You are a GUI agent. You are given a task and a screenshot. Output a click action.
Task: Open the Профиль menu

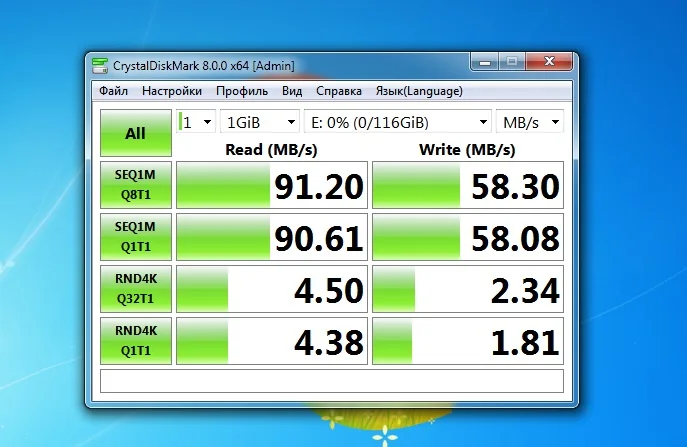tap(242, 91)
